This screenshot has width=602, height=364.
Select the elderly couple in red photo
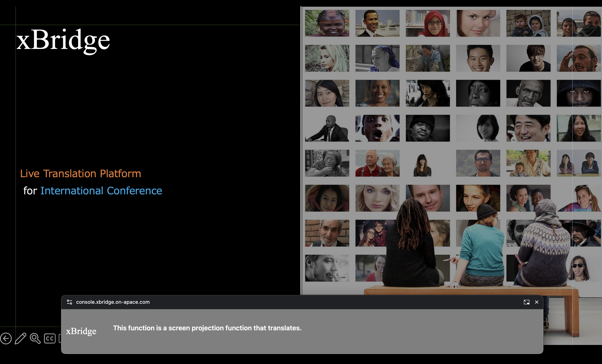click(377, 163)
